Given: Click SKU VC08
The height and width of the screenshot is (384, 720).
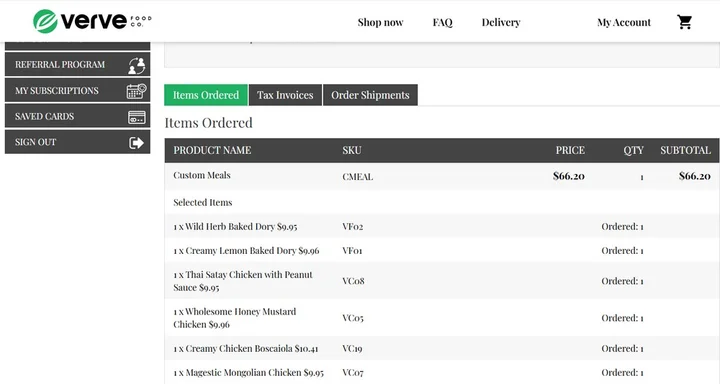Looking at the screenshot, I should coord(353,281).
